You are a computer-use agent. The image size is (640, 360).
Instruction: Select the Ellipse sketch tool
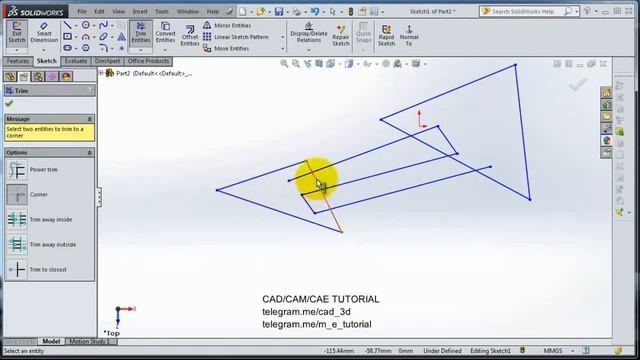(x=104, y=37)
